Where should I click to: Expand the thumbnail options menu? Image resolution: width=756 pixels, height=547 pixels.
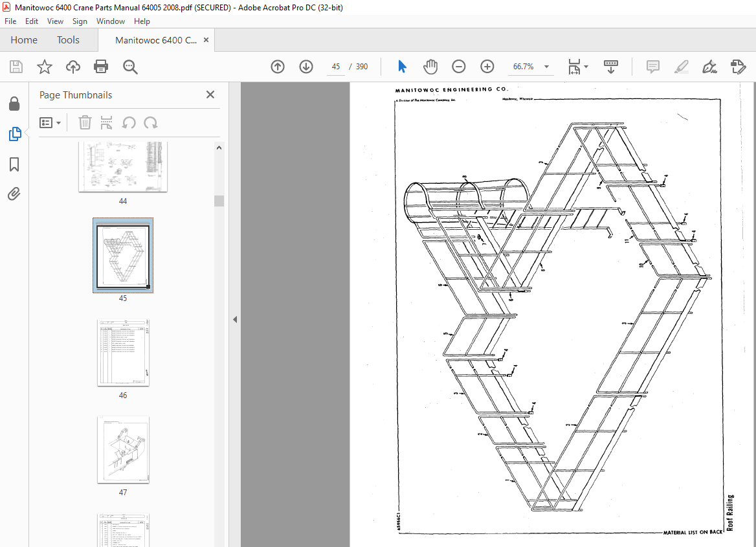coord(50,122)
